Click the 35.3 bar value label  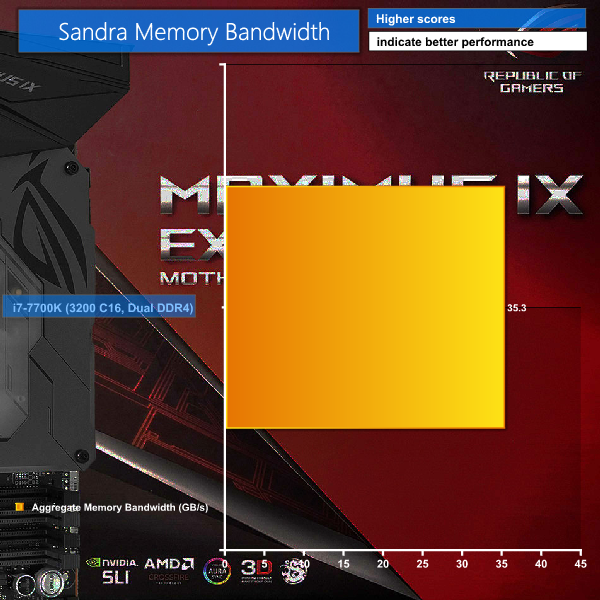click(x=517, y=308)
